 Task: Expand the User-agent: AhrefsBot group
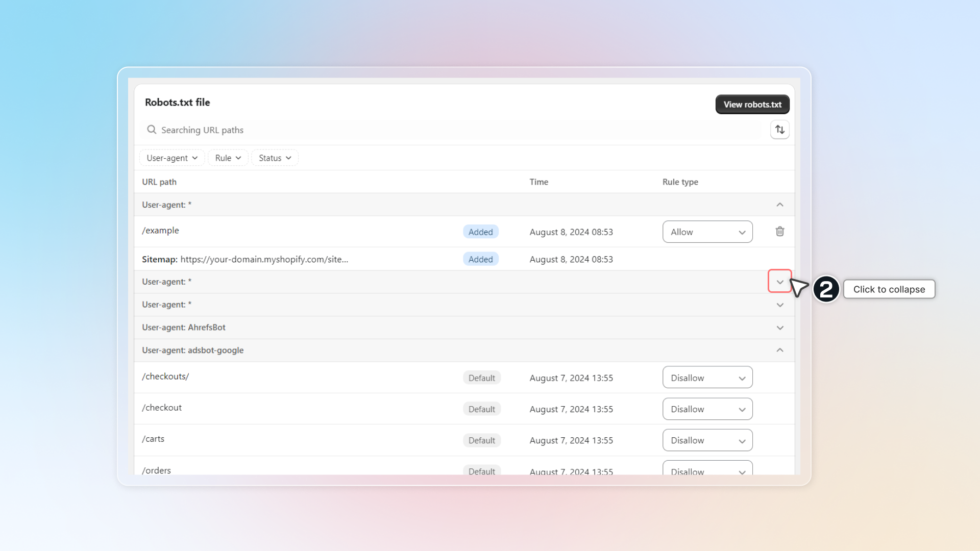click(x=779, y=328)
